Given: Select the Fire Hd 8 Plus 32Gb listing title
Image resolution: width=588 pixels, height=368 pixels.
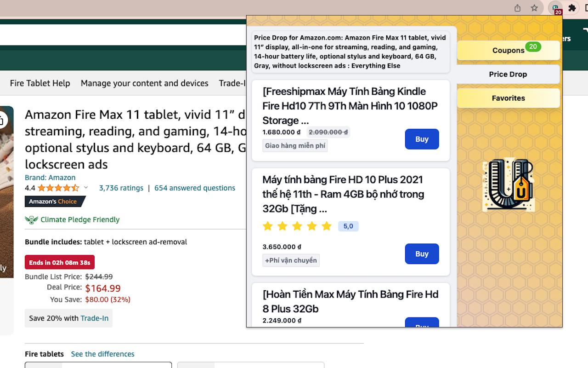Looking at the screenshot, I should pos(351,301).
